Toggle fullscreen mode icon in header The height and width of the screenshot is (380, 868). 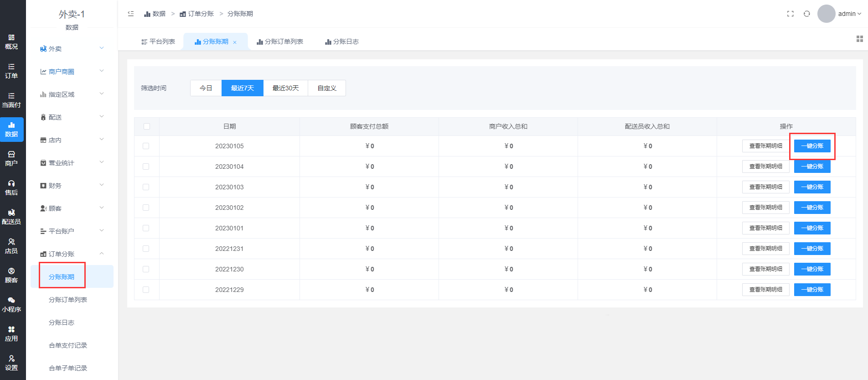(x=790, y=14)
